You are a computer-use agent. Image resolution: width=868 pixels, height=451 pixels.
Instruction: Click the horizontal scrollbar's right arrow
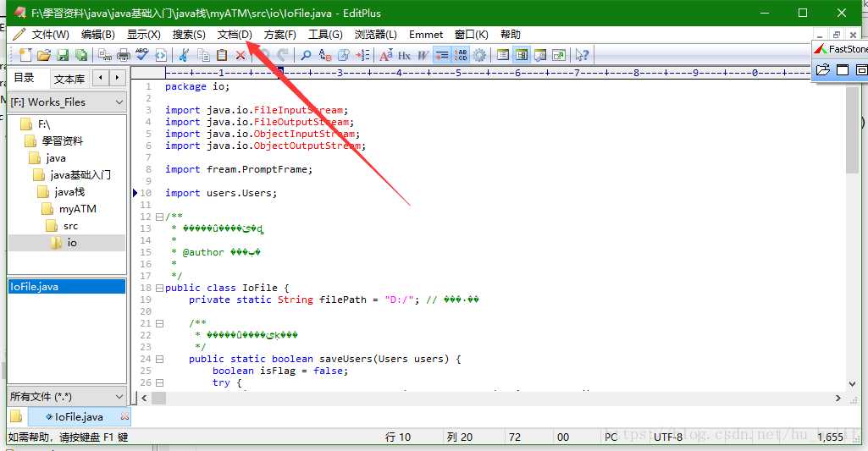coord(838,398)
